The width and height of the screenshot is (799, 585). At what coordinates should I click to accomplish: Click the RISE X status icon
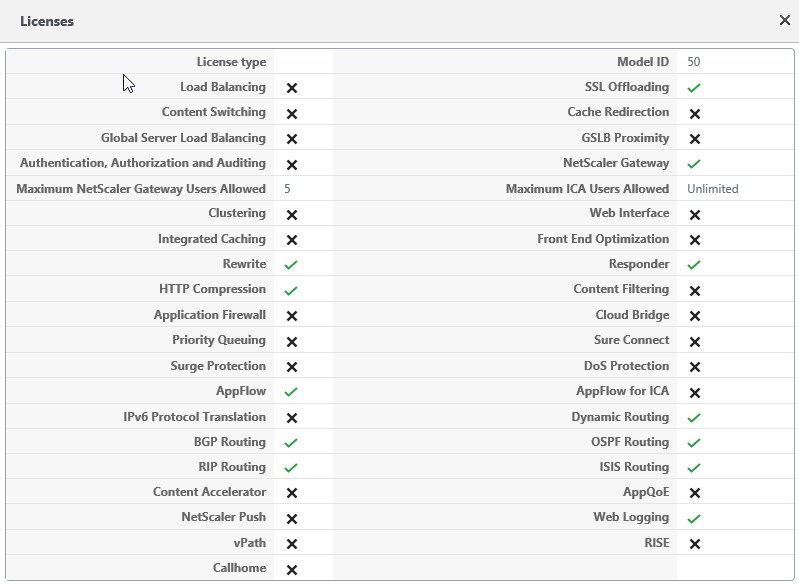point(695,544)
